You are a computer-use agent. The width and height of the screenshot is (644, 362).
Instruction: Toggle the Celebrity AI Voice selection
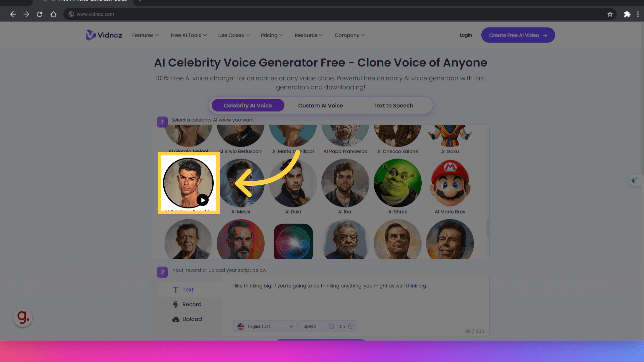pyautogui.click(x=248, y=105)
